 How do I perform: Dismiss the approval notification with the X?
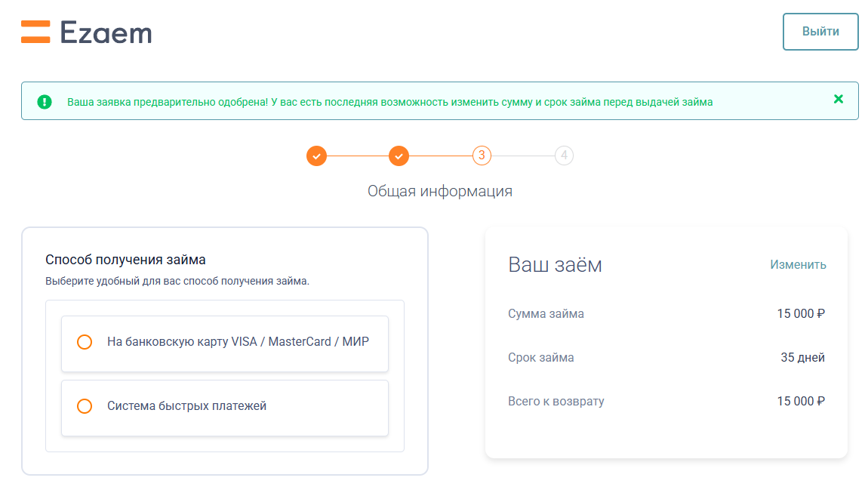click(838, 99)
